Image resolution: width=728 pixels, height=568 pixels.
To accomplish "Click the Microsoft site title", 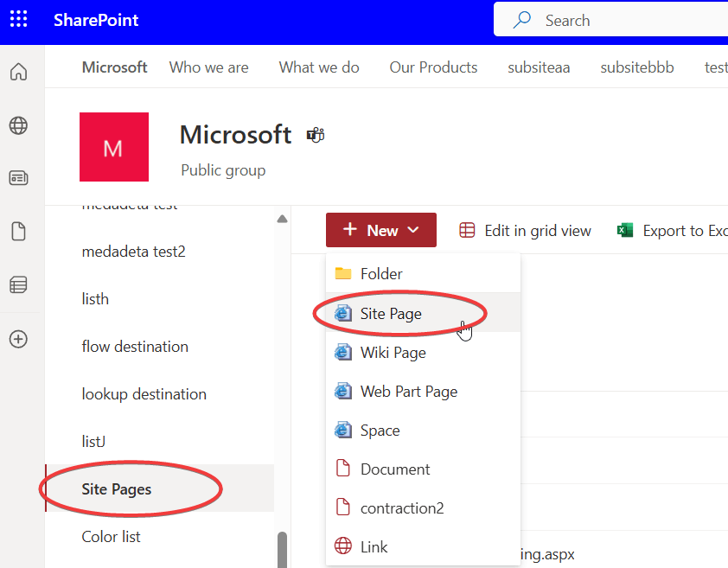I will click(x=235, y=135).
